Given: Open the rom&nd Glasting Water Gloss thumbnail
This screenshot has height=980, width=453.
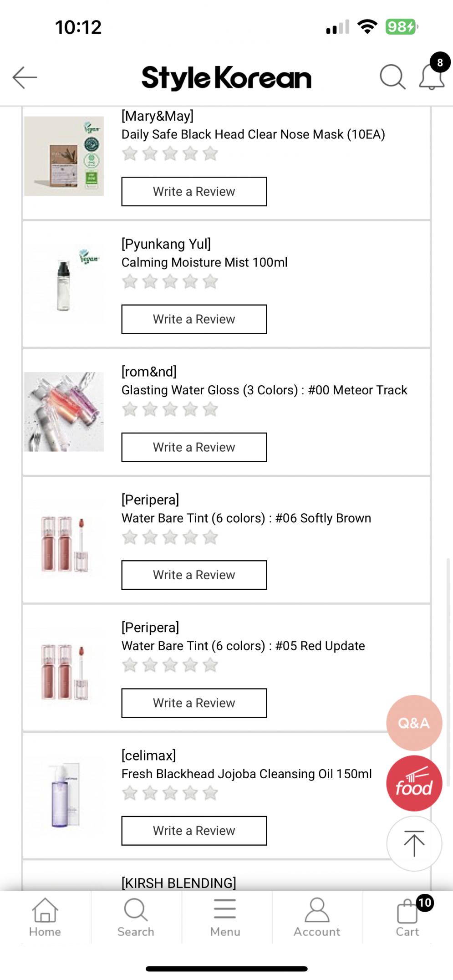Looking at the screenshot, I should [x=64, y=412].
